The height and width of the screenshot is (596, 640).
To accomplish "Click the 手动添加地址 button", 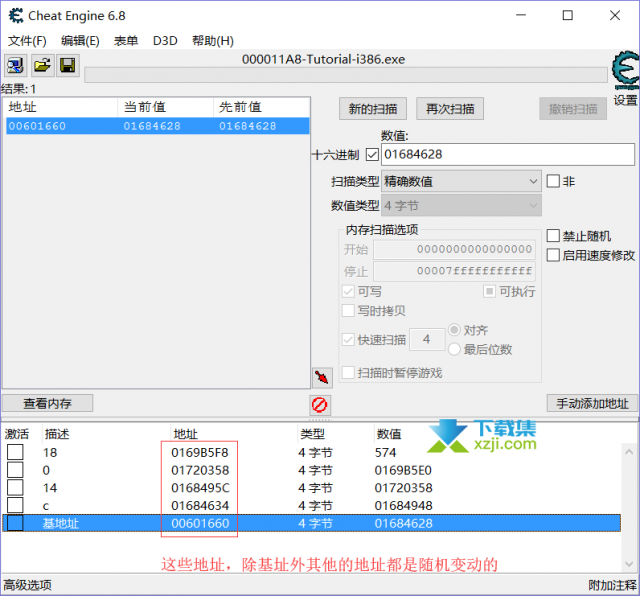I will coord(592,403).
